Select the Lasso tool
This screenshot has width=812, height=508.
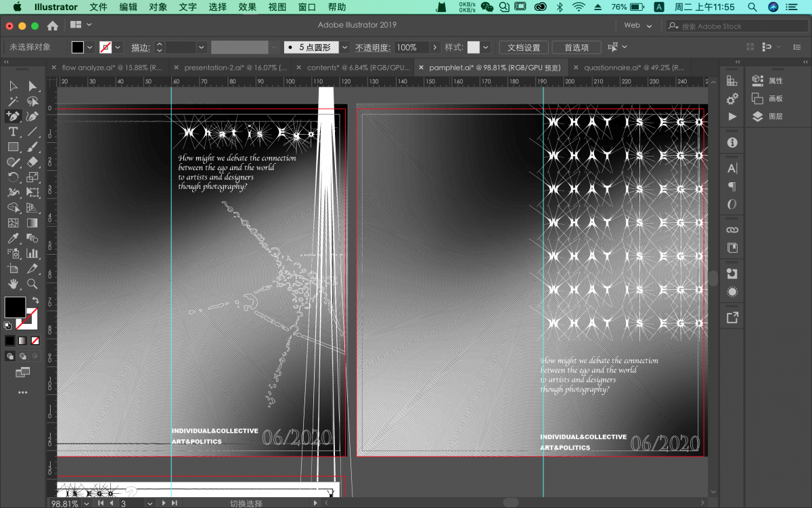click(32, 101)
